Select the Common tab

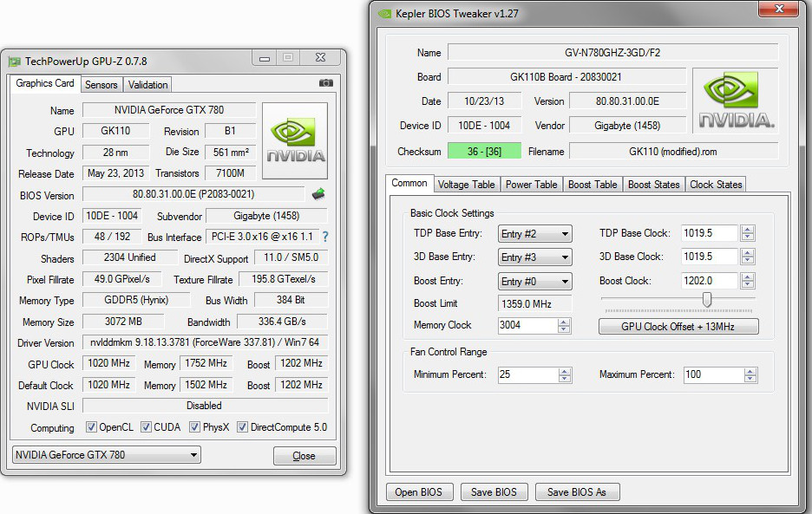(409, 183)
